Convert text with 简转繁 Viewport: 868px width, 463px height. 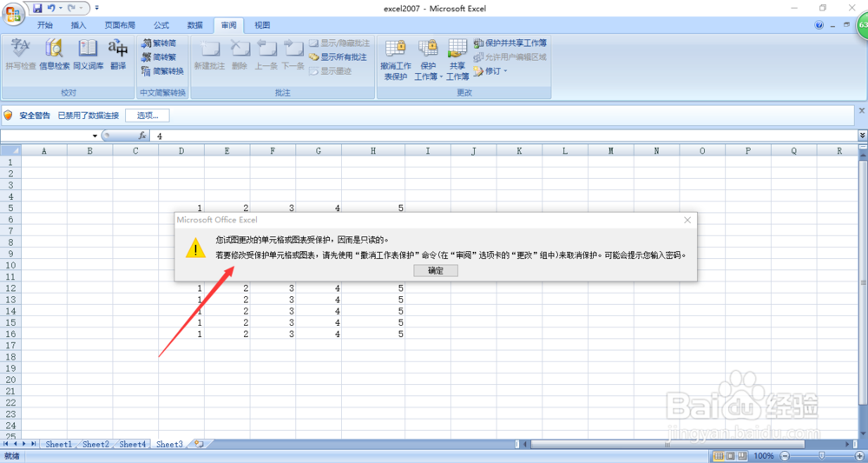coord(160,57)
